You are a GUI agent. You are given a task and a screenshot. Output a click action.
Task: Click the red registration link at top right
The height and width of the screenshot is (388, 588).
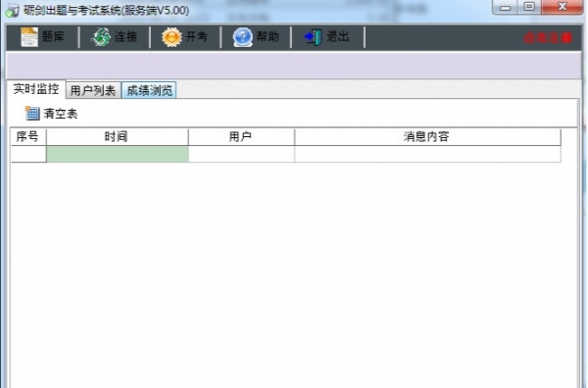pyautogui.click(x=548, y=37)
